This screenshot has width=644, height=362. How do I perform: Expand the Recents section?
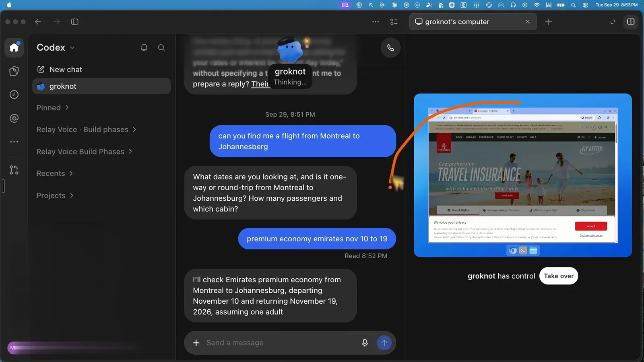pos(55,173)
